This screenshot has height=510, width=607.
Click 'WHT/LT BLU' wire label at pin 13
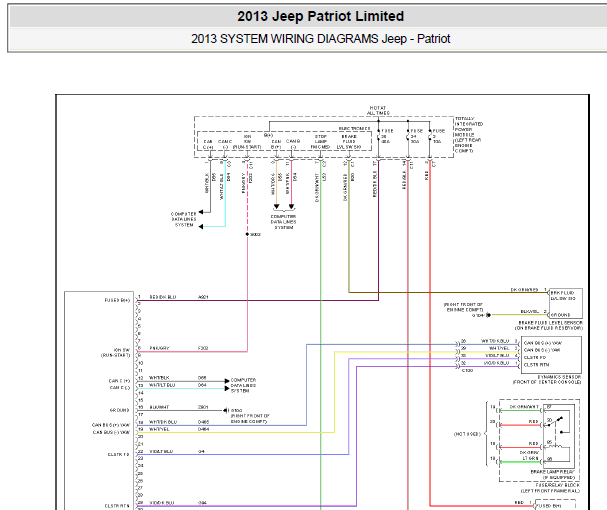(x=162, y=385)
